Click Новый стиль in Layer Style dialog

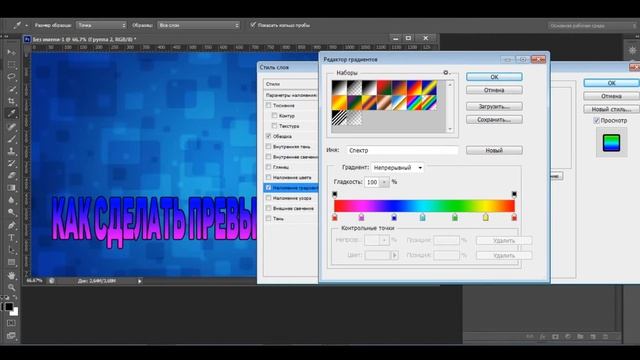pyautogui.click(x=611, y=109)
